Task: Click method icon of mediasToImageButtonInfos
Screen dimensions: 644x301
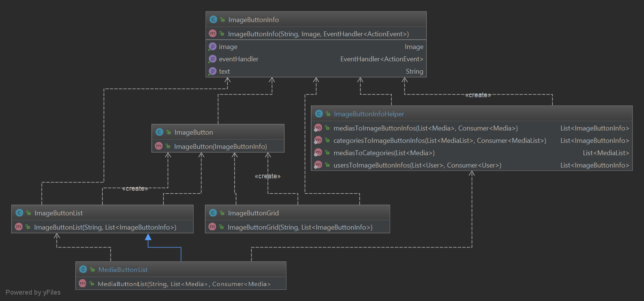Action: click(318, 128)
